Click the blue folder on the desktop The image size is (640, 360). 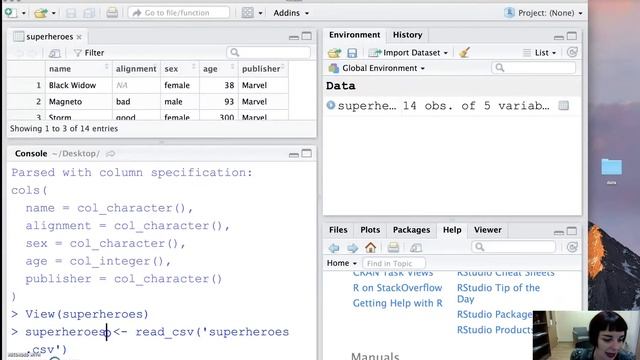pyautogui.click(x=611, y=167)
